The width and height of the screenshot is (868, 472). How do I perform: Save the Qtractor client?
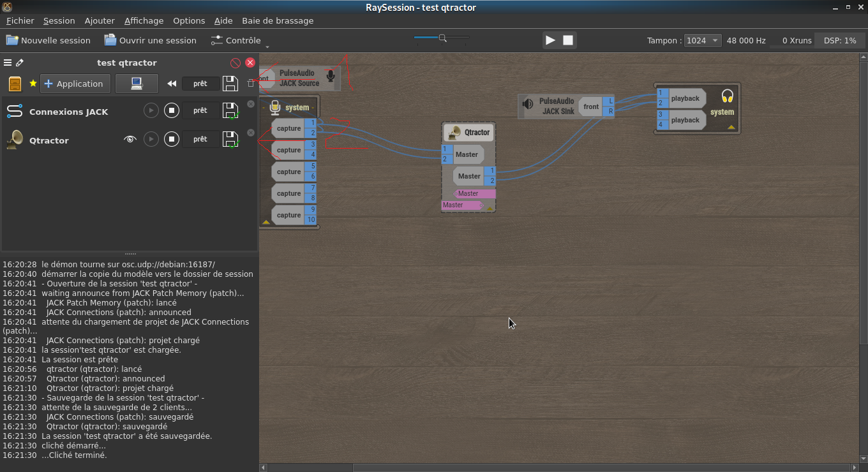(230, 139)
